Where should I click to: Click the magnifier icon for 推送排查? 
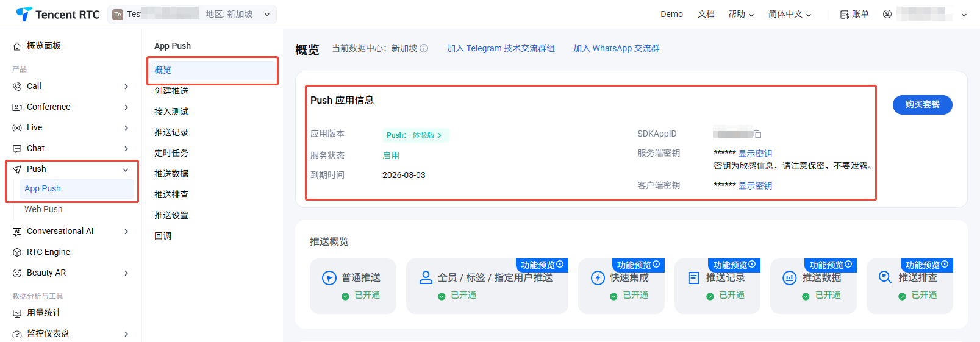tap(885, 277)
